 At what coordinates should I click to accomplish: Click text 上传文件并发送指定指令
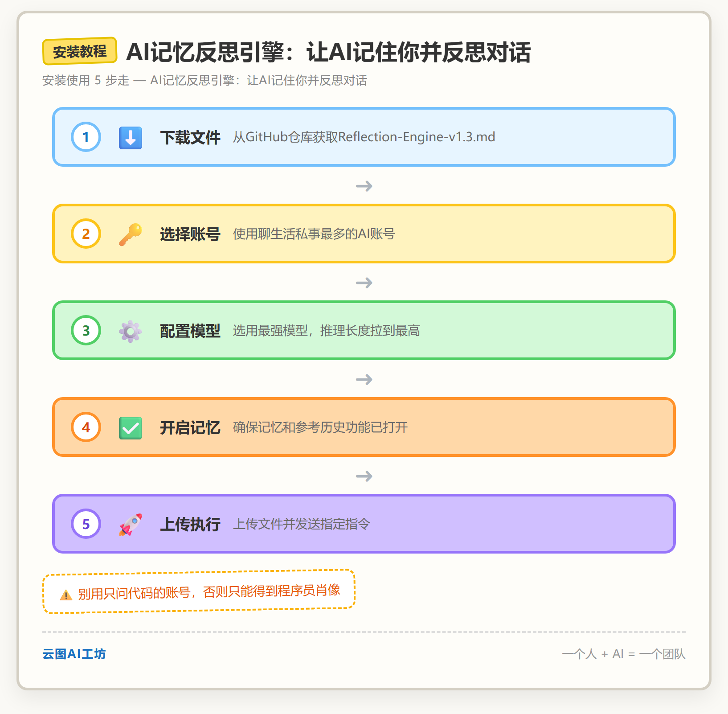pos(302,524)
